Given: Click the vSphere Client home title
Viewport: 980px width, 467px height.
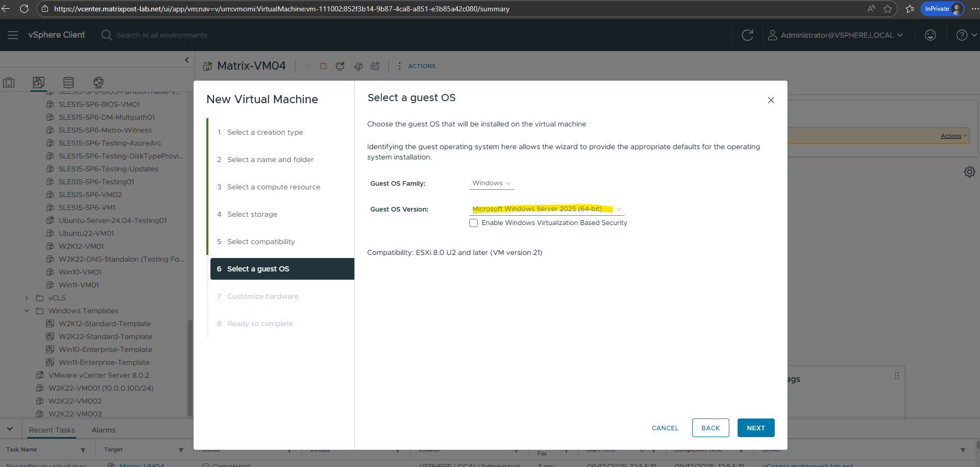Looking at the screenshot, I should coord(57,35).
